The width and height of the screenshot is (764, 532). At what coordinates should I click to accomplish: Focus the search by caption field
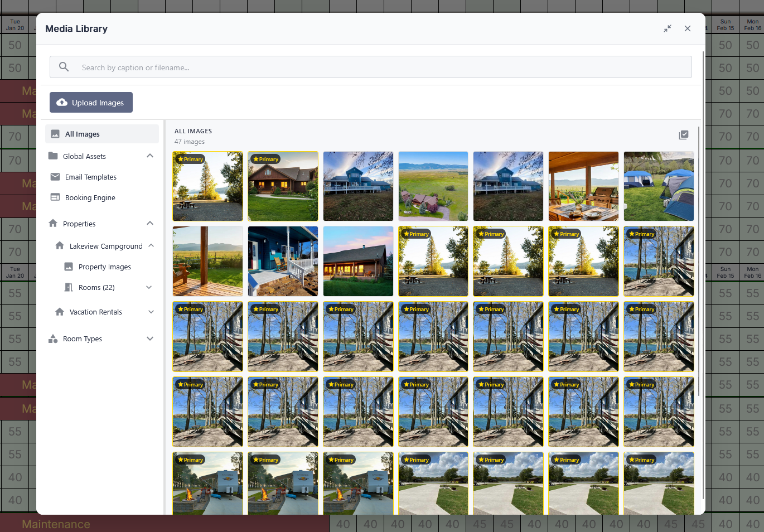click(x=379, y=67)
